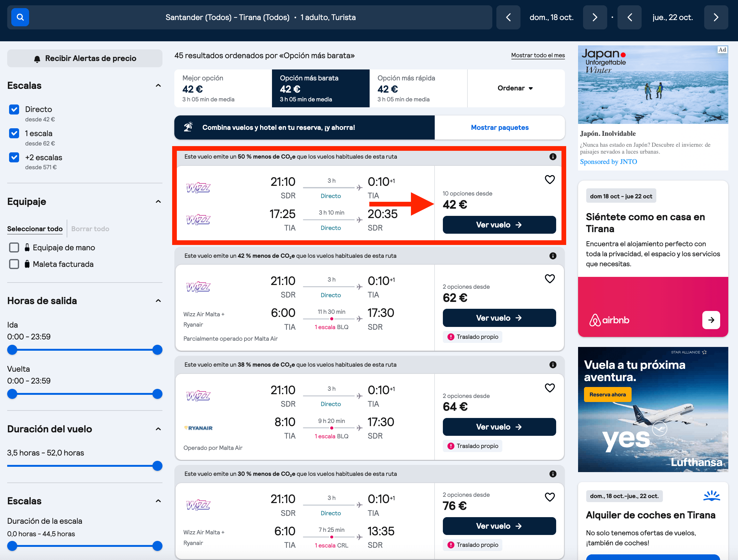Viewport: 738px width, 560px height.
Task: Click the dom., 18 oct. departure date
Action: 551,17
